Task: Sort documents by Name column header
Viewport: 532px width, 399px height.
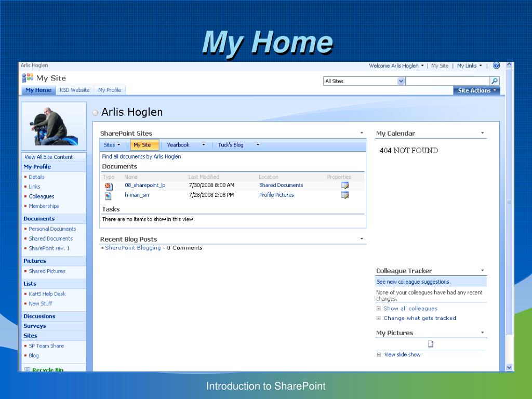Action: pos(131,177)
